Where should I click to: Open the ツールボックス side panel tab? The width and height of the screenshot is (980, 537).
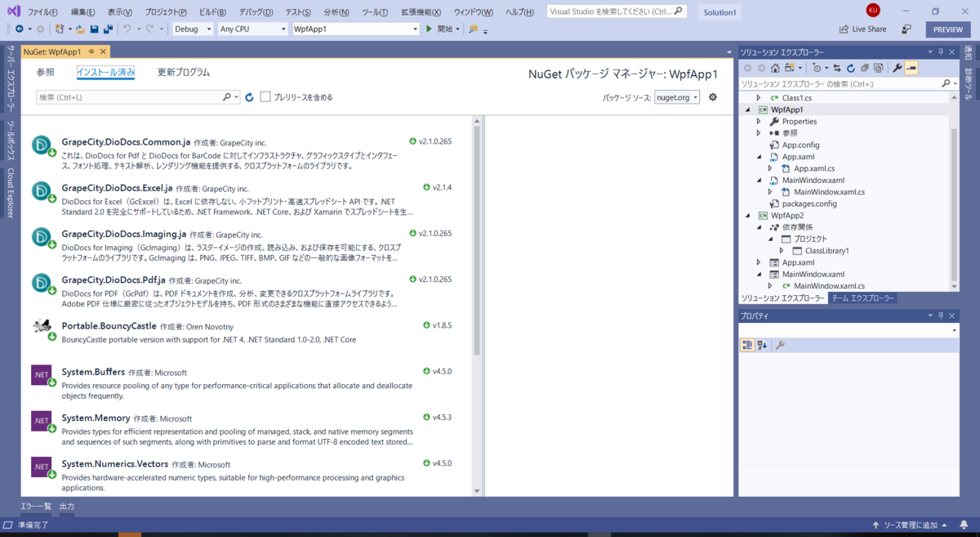(11, 142)
